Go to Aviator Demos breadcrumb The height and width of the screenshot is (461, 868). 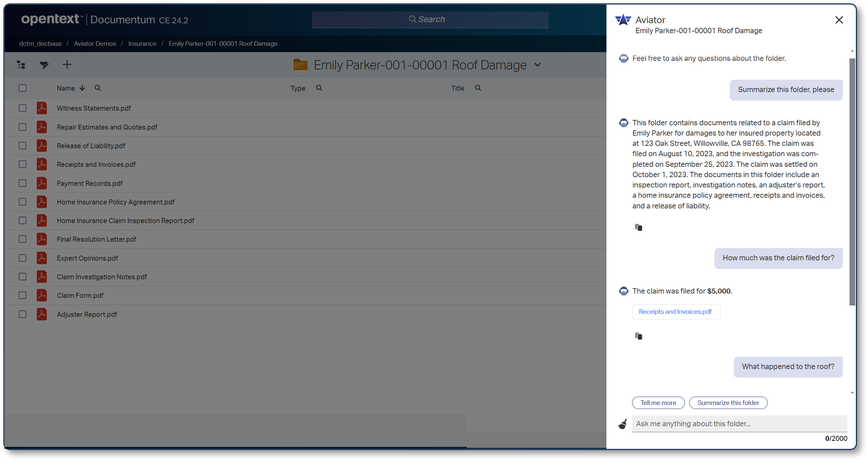point(95,44)
